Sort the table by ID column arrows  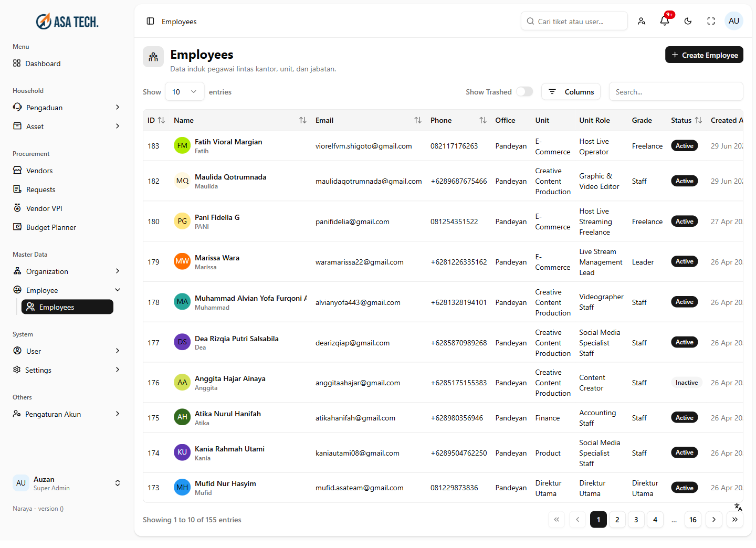pos(161,120)
